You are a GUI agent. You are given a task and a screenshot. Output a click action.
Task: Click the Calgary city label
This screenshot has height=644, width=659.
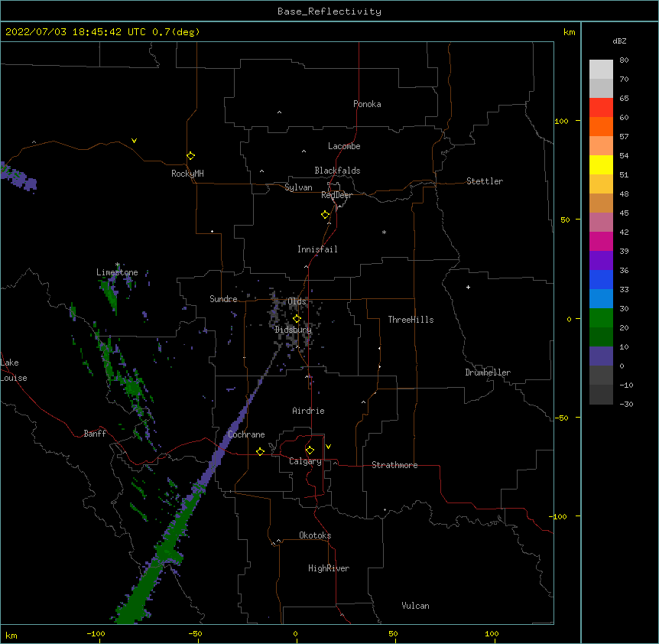point(305,461)
